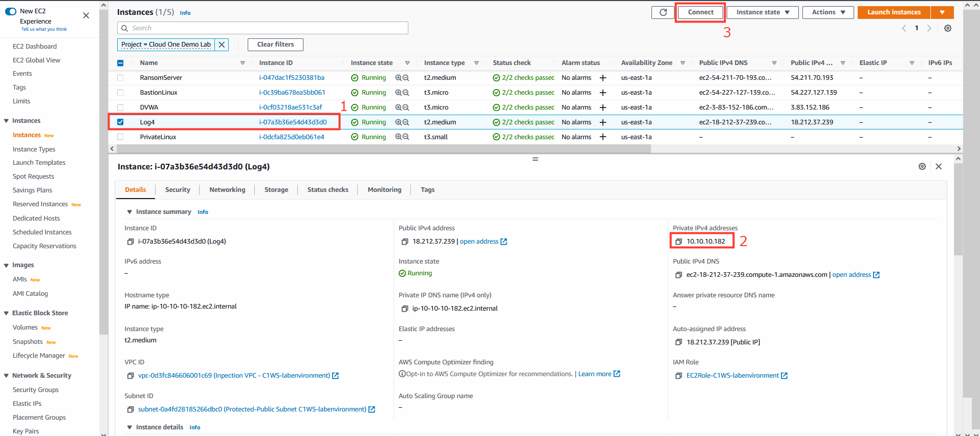
Task: Open details panel settings gear
Action: (922, 166)
